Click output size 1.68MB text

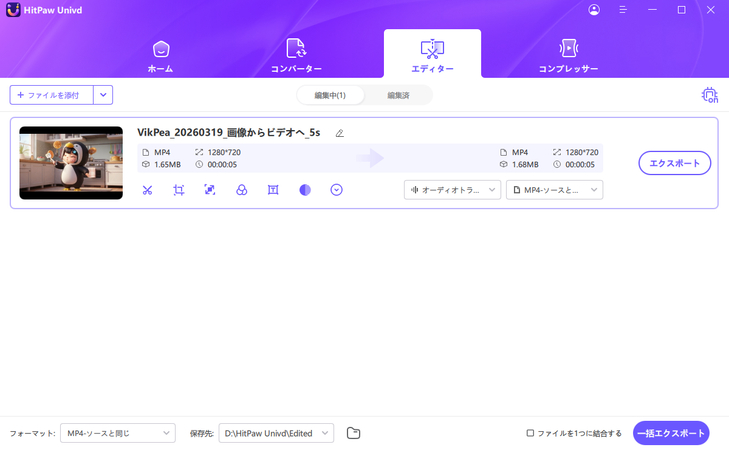click(525, 164)
